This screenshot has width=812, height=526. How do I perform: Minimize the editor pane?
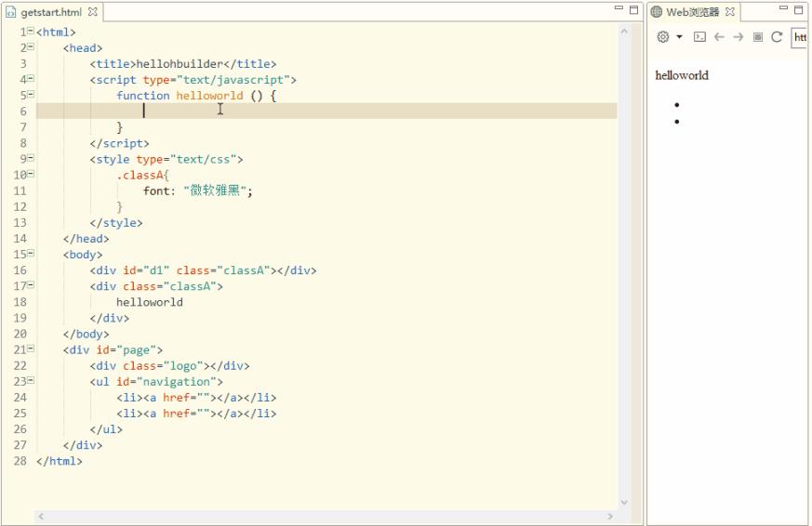(x=619, y=8)
